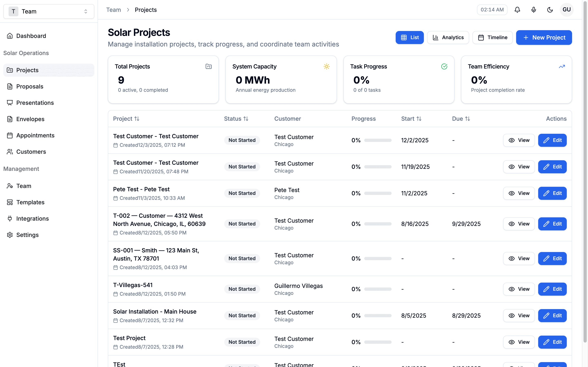Edit the T-Villegas-541 project

click(x=552, y=289)
